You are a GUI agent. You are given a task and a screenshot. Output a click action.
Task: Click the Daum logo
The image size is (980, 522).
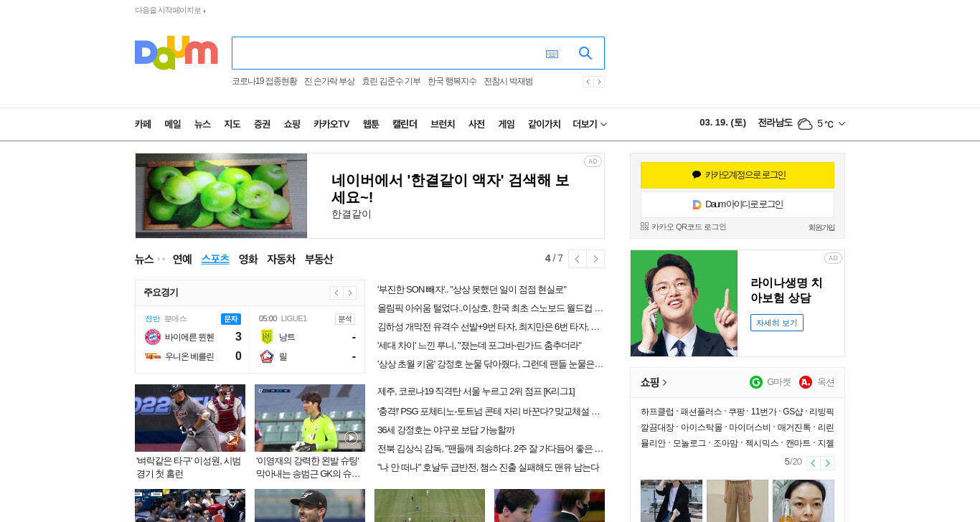(176, 53)
